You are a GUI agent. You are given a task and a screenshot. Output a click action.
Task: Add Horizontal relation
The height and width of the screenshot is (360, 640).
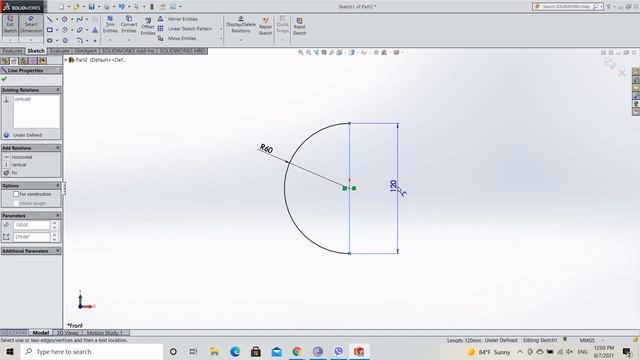tap(18, 157)
